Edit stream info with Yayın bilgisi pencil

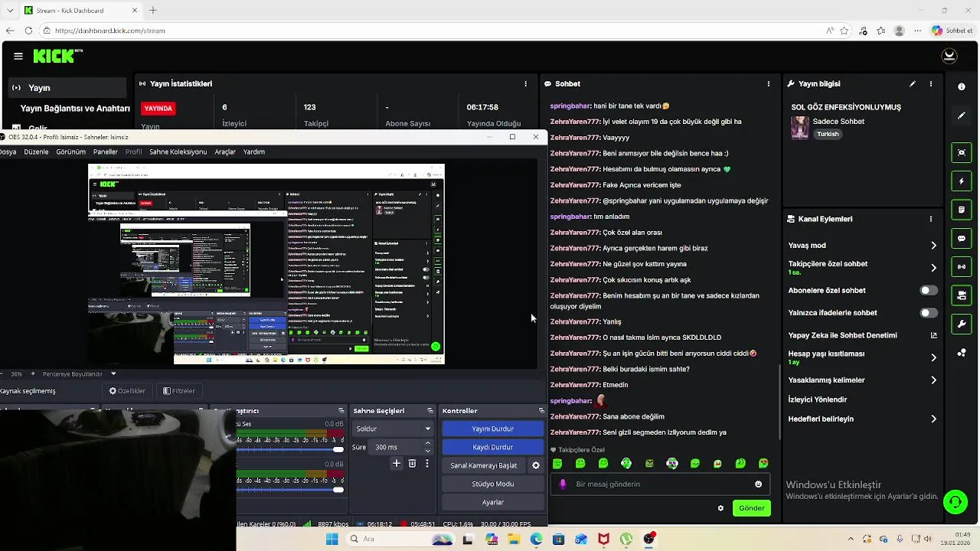913,83
